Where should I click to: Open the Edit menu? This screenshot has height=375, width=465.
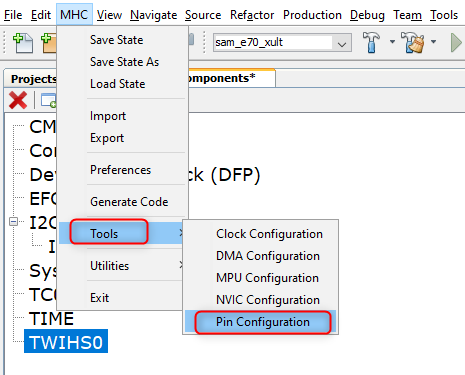click(41, 15)
